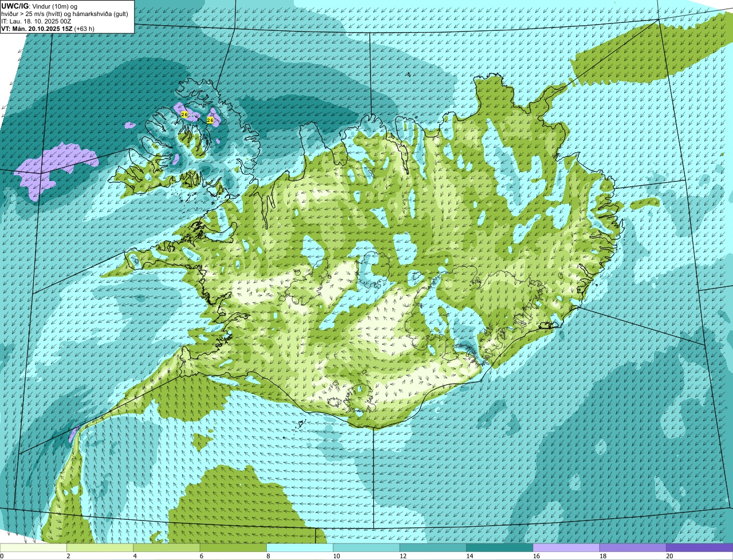This screenshot has height=560, width=733.
Task: Click the scale label "6"
Action: tap(202, 556)
